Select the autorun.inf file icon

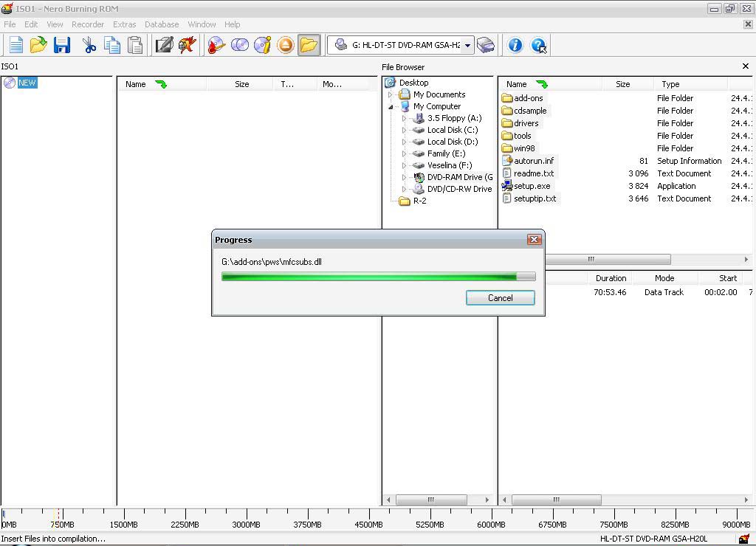(506, 160)
